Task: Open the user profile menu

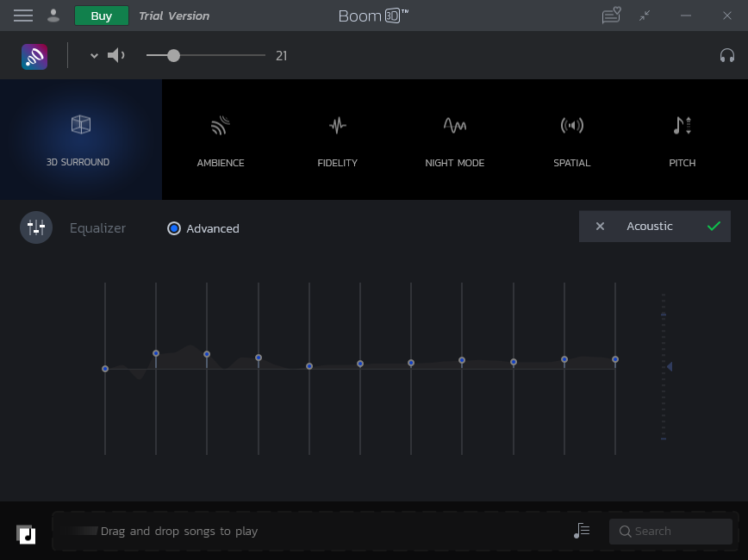Action: point(53,16)
